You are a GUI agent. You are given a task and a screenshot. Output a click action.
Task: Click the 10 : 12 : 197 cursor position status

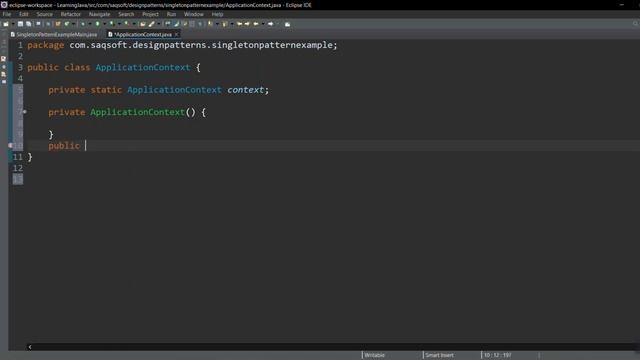click(498, 355)
